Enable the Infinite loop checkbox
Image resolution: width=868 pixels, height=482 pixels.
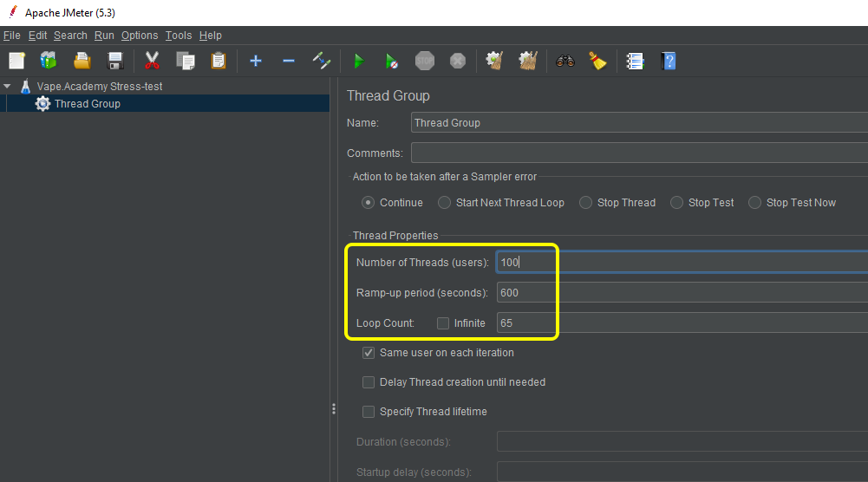[x=443, y=323]
